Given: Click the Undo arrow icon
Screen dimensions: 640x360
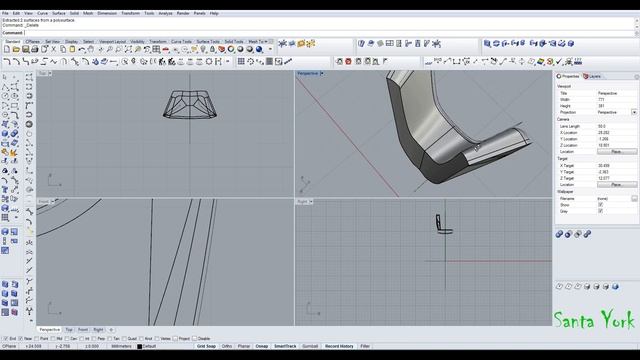Looking at the screenshot, I should click(x=82, y=49).
